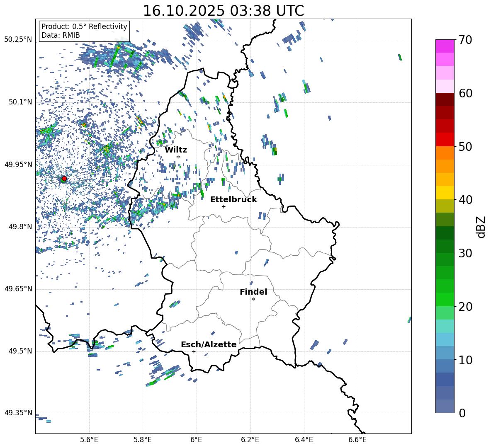The image size is (491, 448).
Task: Click the 49.8°N latitude tick label
Action: [18, 227]
